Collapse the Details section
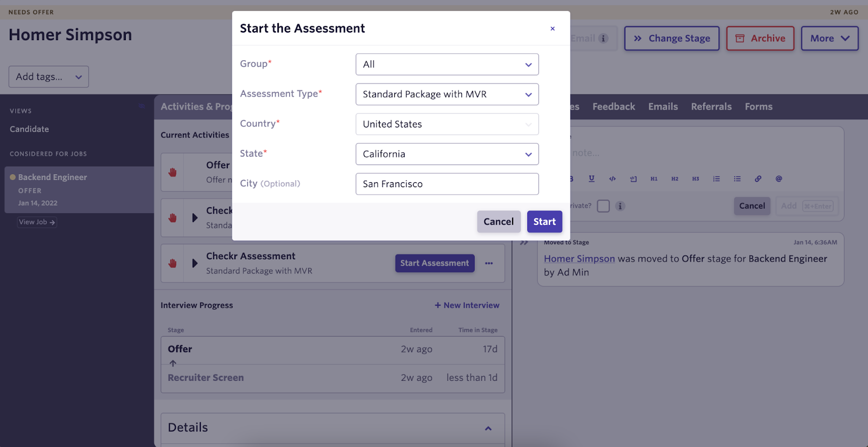Viewport: 868px width, 447px height. [x=488, y=428]
